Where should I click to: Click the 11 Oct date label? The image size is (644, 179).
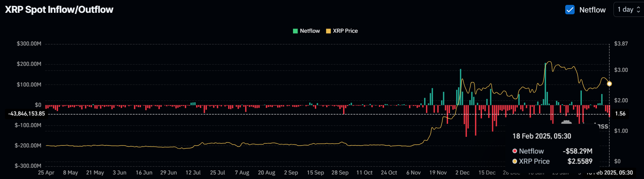(x=365, y=173)
